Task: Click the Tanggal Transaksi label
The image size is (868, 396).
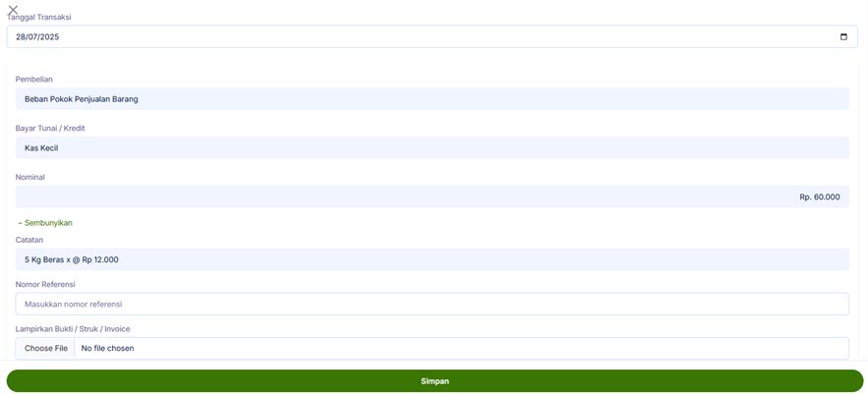Action: coord(39,18)
